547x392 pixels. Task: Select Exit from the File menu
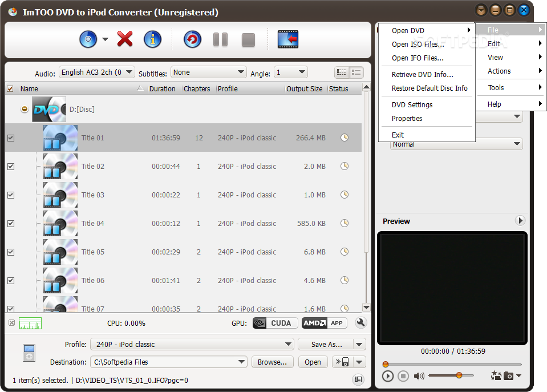(x=398, y=135)
